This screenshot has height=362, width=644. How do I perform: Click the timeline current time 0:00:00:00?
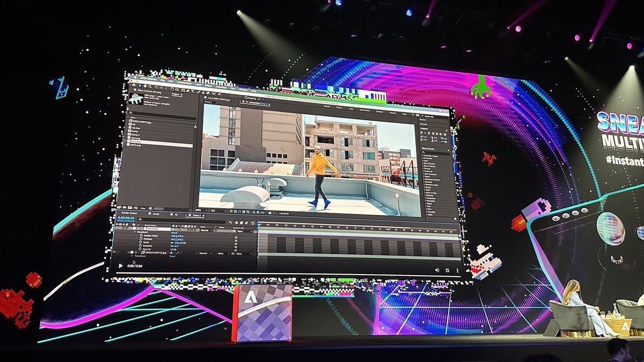tap(126, 218)
